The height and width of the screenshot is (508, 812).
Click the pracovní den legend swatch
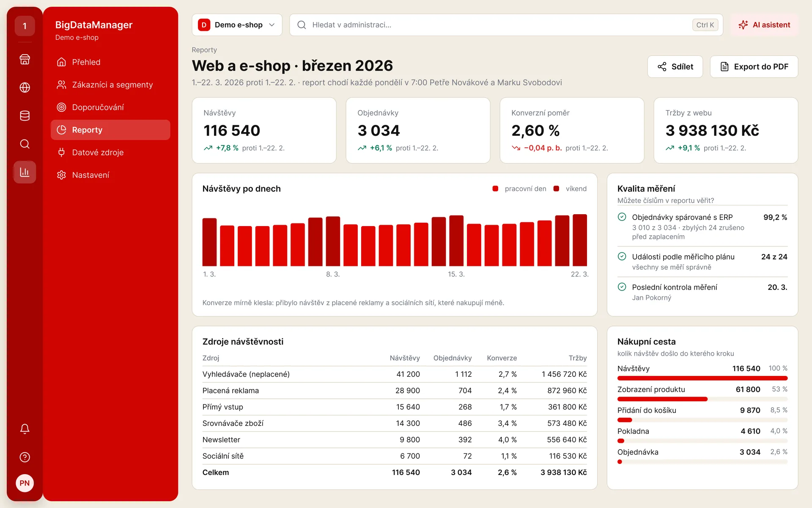pos(495,189)
